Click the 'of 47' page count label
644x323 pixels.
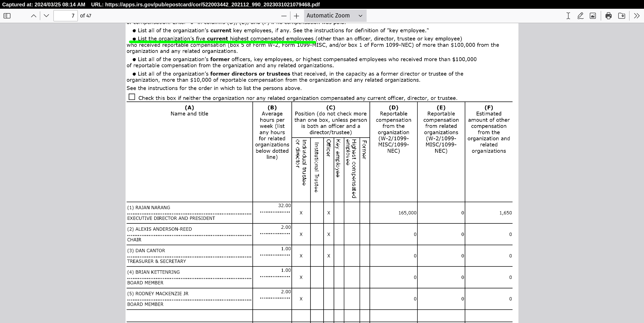86,16
